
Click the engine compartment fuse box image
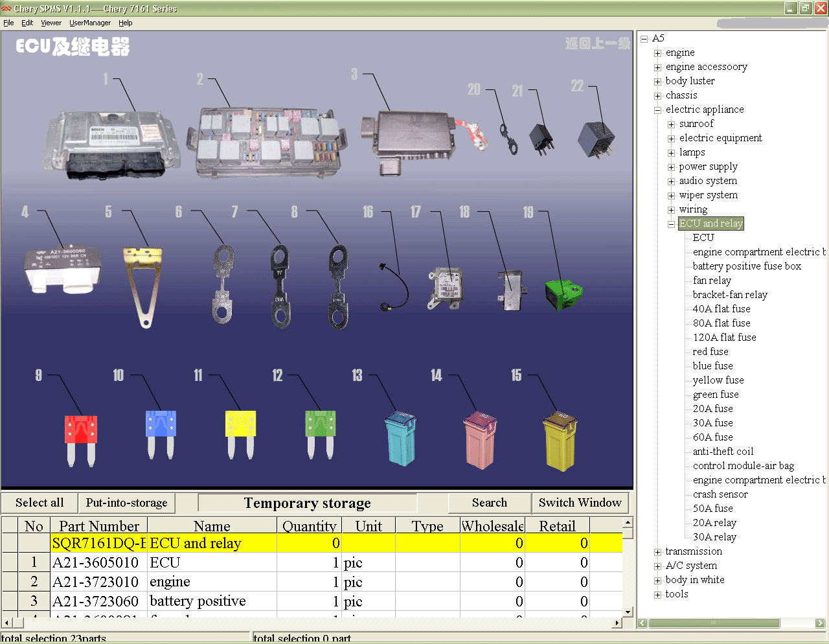pos(267,142)
